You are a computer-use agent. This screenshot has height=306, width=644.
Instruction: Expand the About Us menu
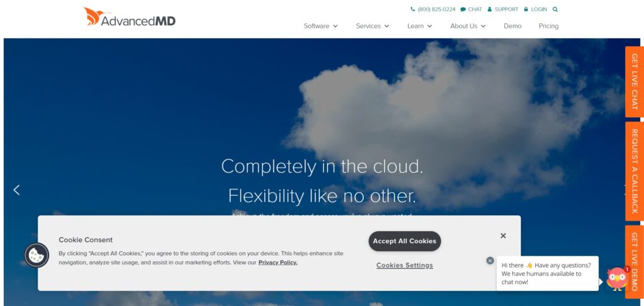[468, 26]
